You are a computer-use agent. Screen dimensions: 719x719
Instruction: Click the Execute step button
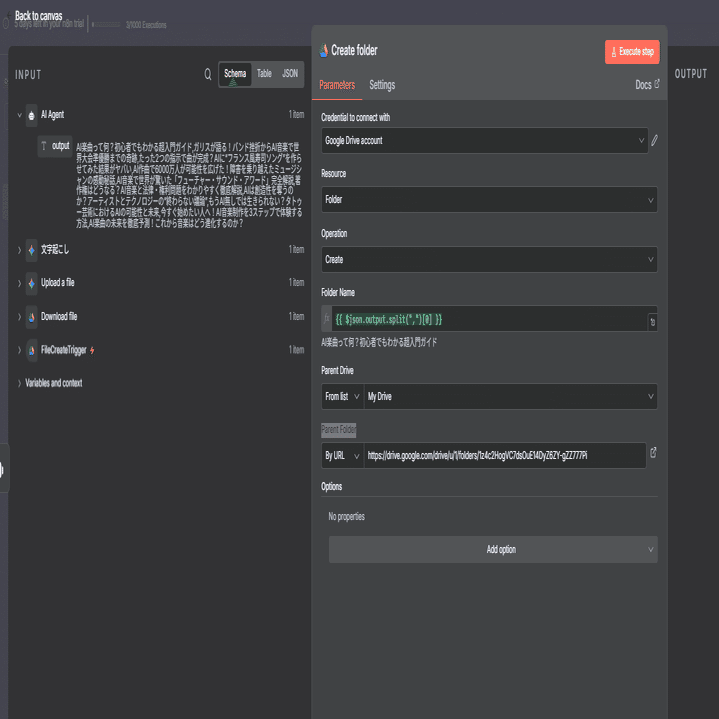(x=632, y=52)
